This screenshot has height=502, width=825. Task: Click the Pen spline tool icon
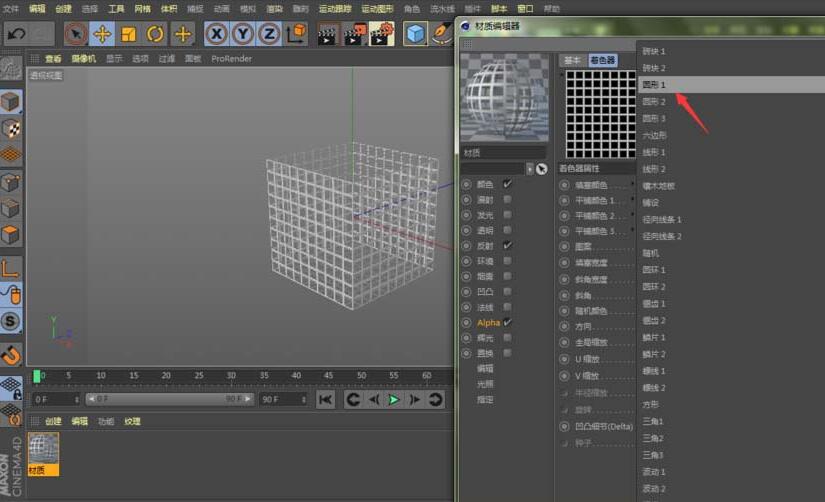pos(442,34)
